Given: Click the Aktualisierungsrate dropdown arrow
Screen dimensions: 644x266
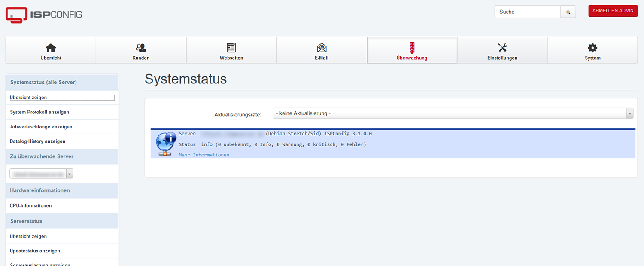Looking at the screenshot, I should [630, 113].
